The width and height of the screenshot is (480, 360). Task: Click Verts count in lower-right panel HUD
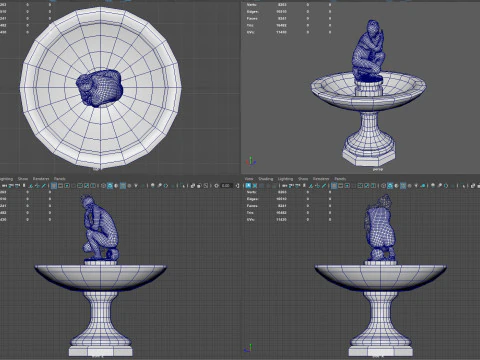tap(282, 192)
